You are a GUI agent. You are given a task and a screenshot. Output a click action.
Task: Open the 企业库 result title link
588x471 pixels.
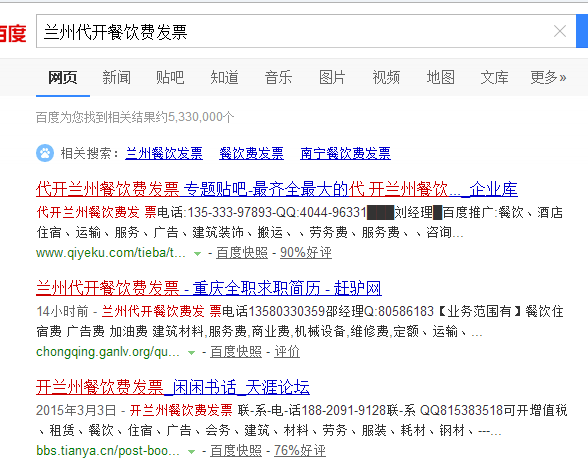coord(277,189)
